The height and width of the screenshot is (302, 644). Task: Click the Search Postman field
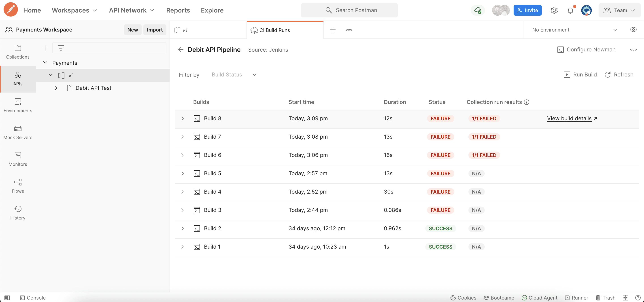pos(349,10)
